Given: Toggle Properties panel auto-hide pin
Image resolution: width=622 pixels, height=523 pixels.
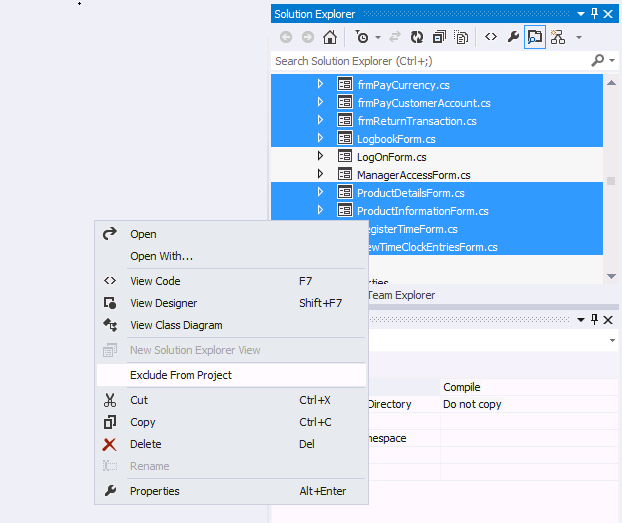Looking at the screenshot, I should point(594,319).
